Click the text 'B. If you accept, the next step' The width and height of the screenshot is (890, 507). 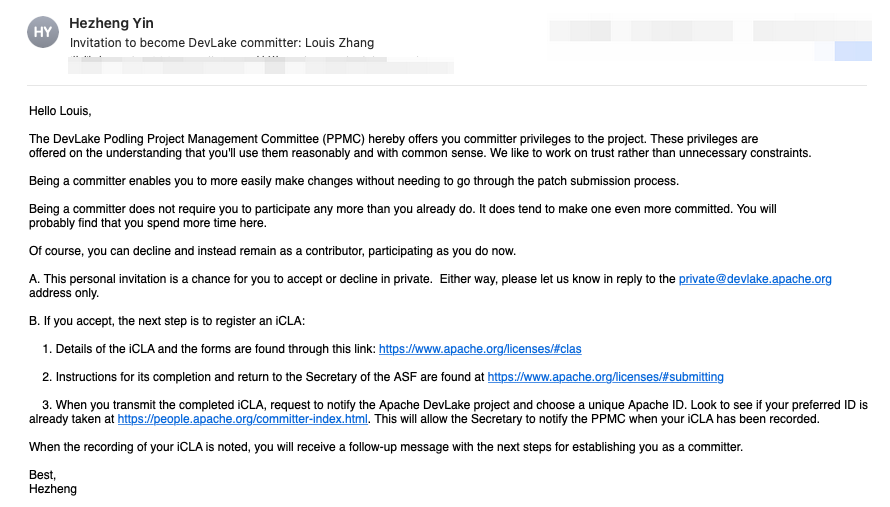pyautogui.click(x=167, y=321)
